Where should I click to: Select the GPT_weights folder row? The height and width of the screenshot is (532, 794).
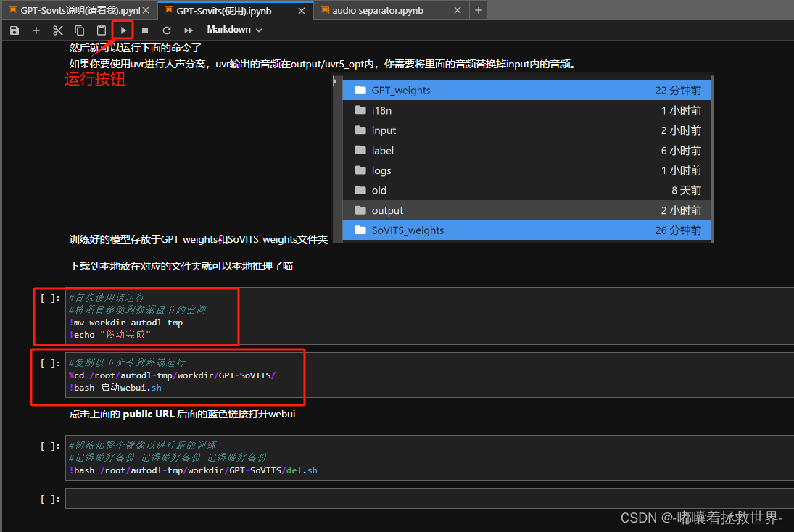tap(526, 90)
